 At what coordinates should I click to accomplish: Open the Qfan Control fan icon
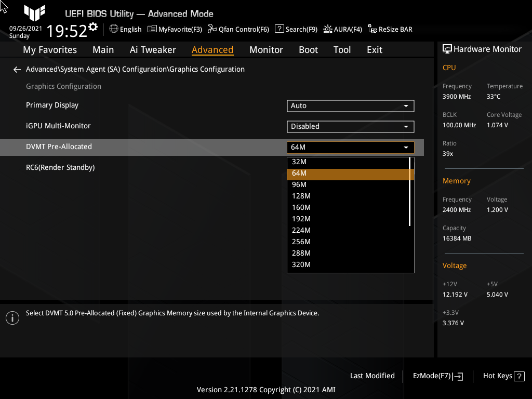pos(212,29)
